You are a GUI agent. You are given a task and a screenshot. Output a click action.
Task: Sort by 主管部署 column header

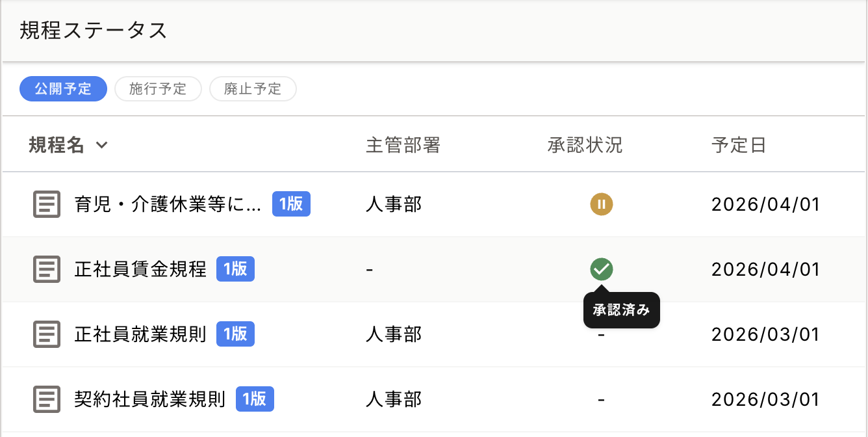[x=403, y=146]
